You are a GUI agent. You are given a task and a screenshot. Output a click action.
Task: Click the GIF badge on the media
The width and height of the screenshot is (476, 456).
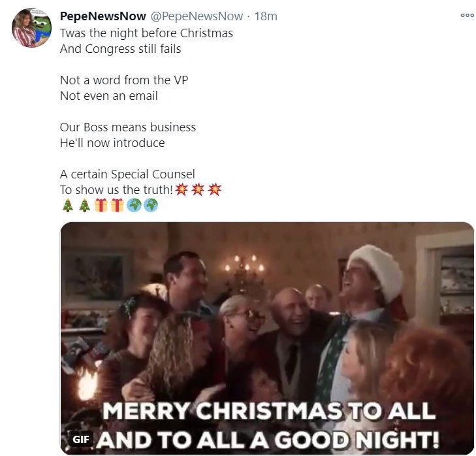click(81, 439)
